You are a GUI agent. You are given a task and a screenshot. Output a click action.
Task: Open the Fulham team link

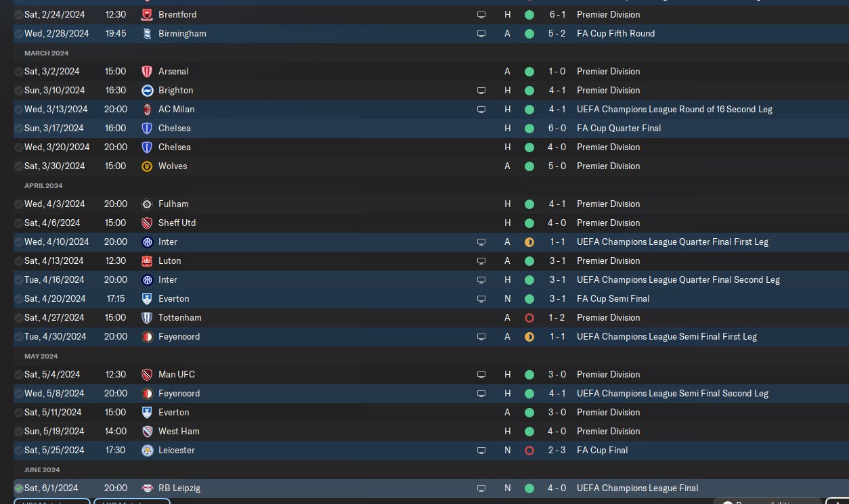173,204
